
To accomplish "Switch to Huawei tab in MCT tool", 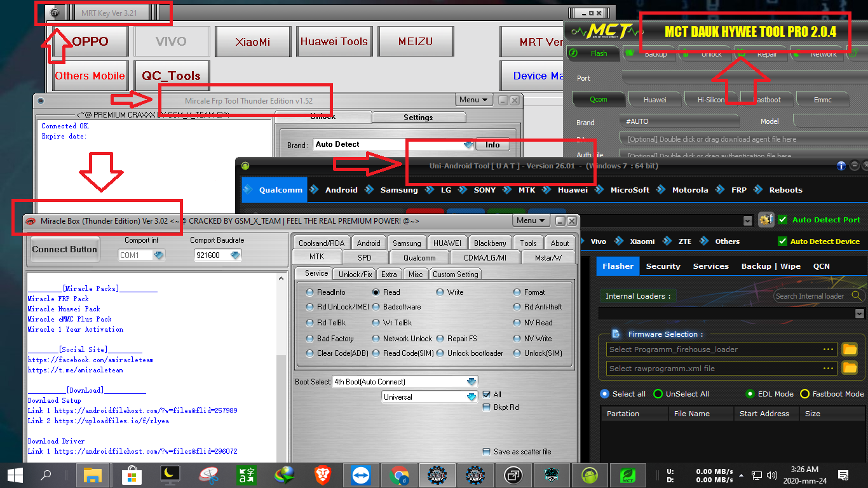I will pyautogui.click(x=655, y=100).
